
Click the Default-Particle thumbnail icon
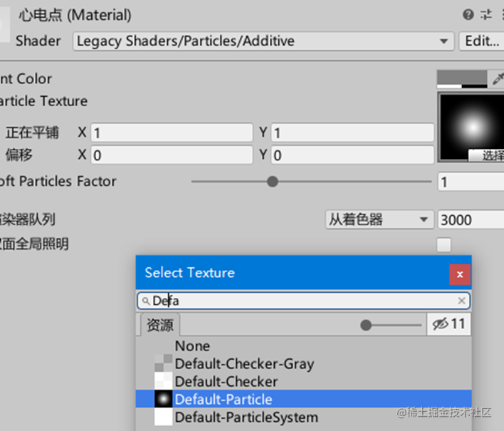[163, 399]
